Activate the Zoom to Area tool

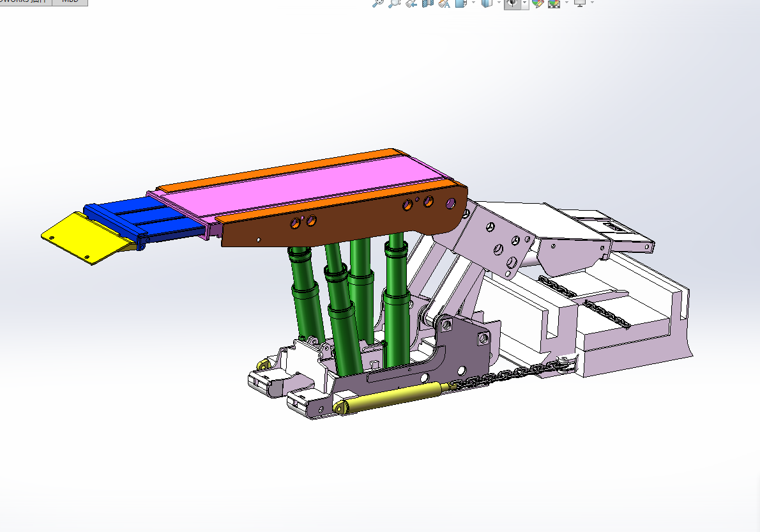coord(395,3)
